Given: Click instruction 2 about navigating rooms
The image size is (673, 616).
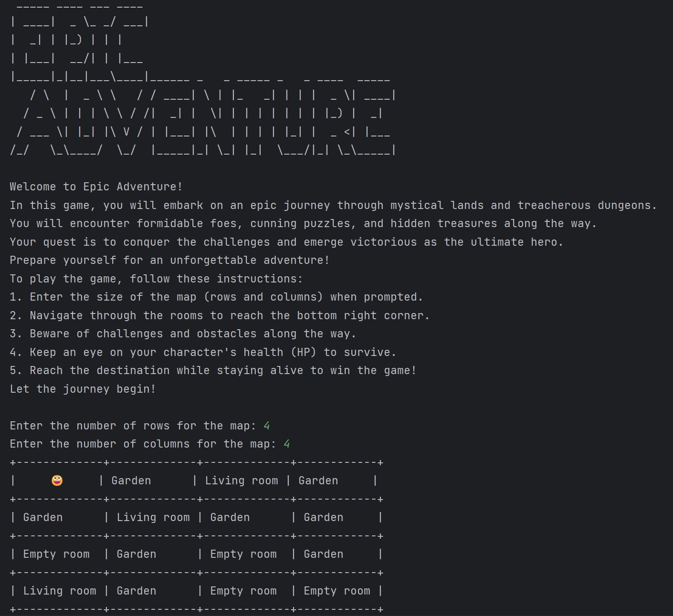Looking at the screenshot, I should [220, 315].
